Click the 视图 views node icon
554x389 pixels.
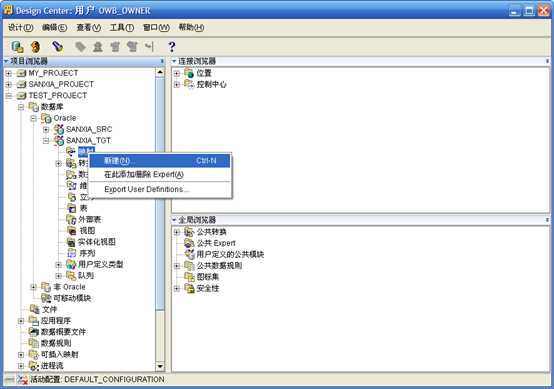pos(72,231)
